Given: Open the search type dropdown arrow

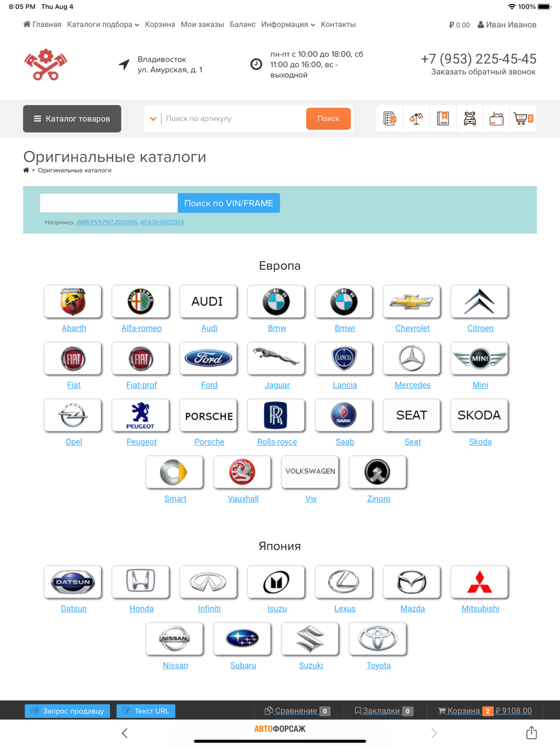Looking at the screenshot, I should click(153, 119).
